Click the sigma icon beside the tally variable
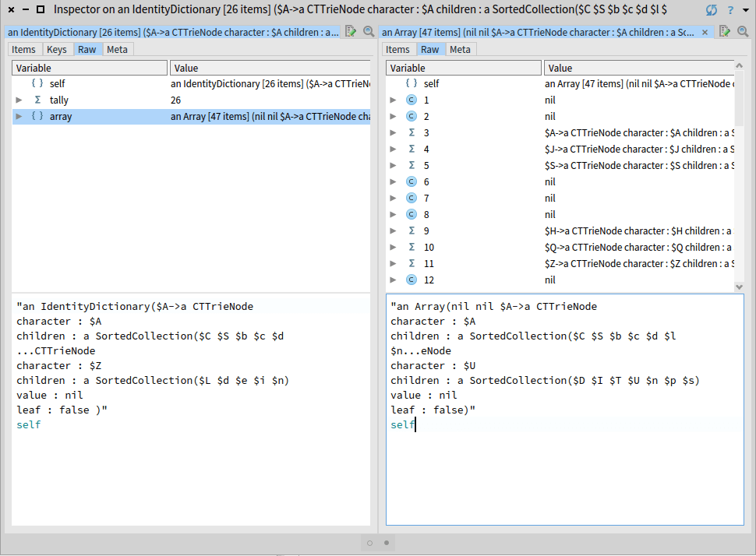The height and width of the screenshot is (556, 756). click(37, 100)
